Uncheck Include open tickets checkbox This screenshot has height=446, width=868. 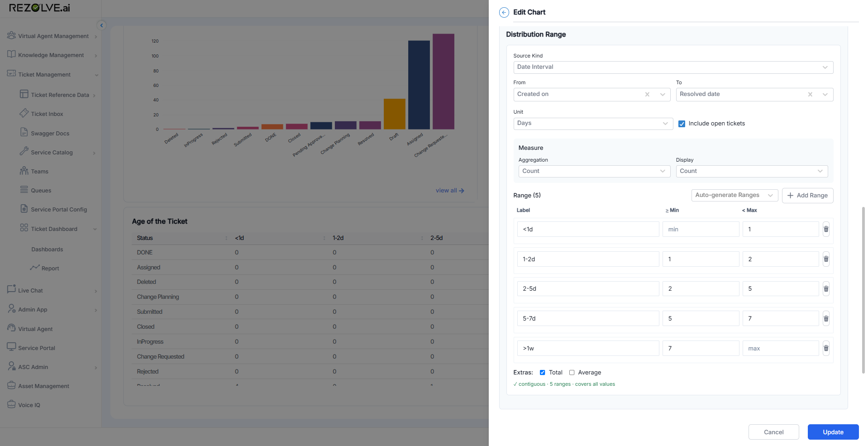pyautogui.click(x=682, y=124)
